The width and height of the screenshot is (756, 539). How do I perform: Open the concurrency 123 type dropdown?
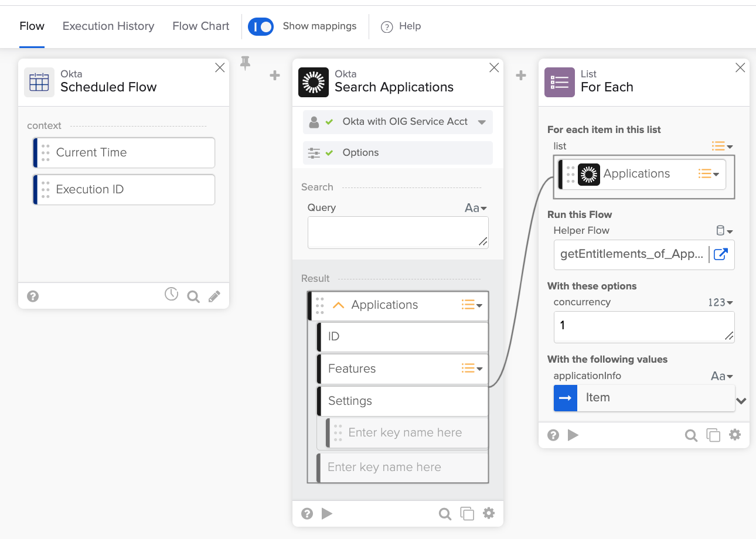click(721, 303)
